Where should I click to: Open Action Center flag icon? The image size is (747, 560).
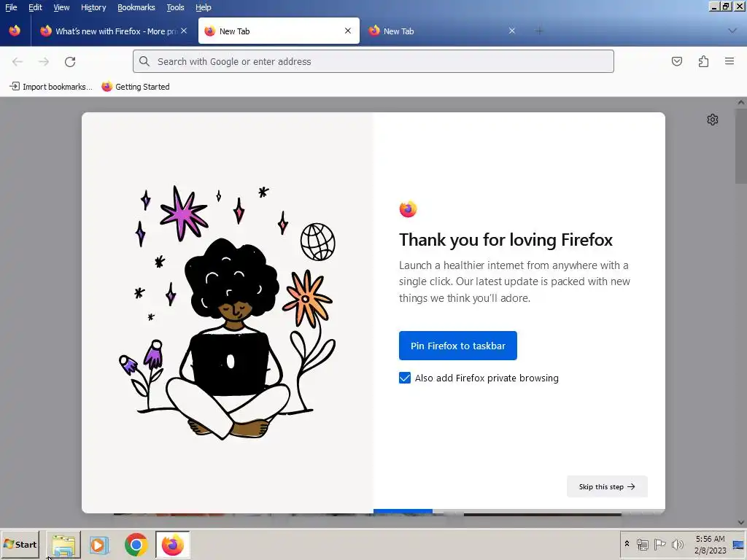click(x=659, y=544)
